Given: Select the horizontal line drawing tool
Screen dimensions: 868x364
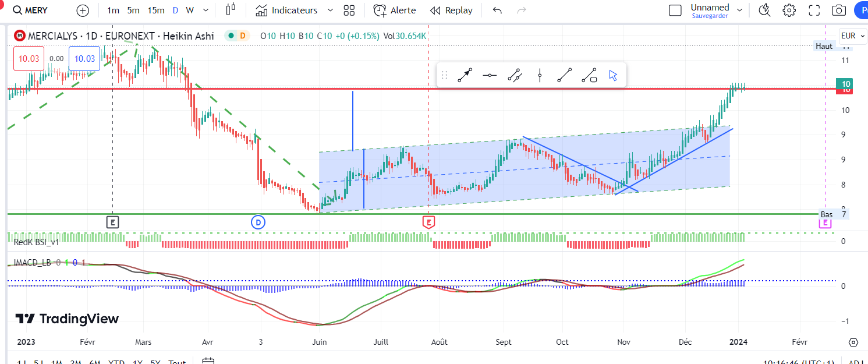Looking at the screenshot, I should coord(490,75).
